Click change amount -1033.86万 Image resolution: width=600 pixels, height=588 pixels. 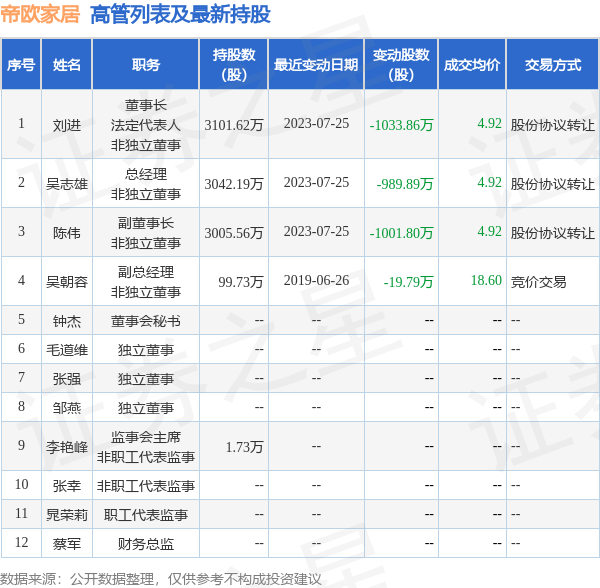(x=401, y=125)
